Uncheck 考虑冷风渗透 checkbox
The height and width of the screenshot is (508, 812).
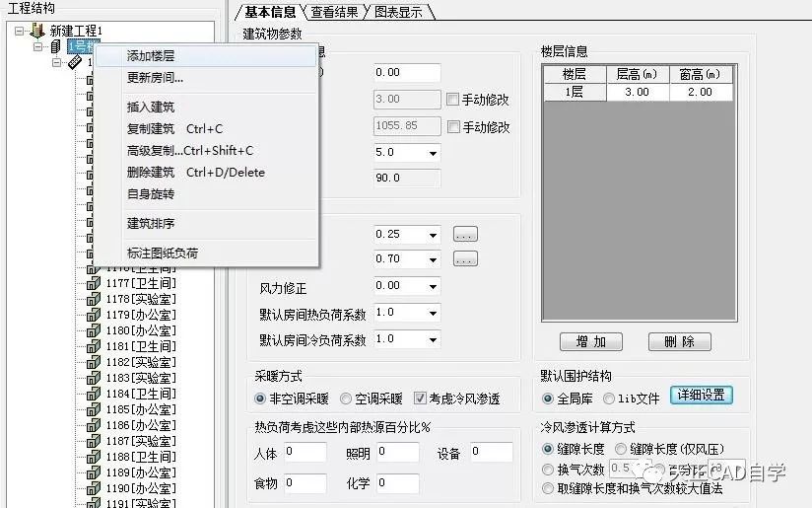(x=420, y=399)
